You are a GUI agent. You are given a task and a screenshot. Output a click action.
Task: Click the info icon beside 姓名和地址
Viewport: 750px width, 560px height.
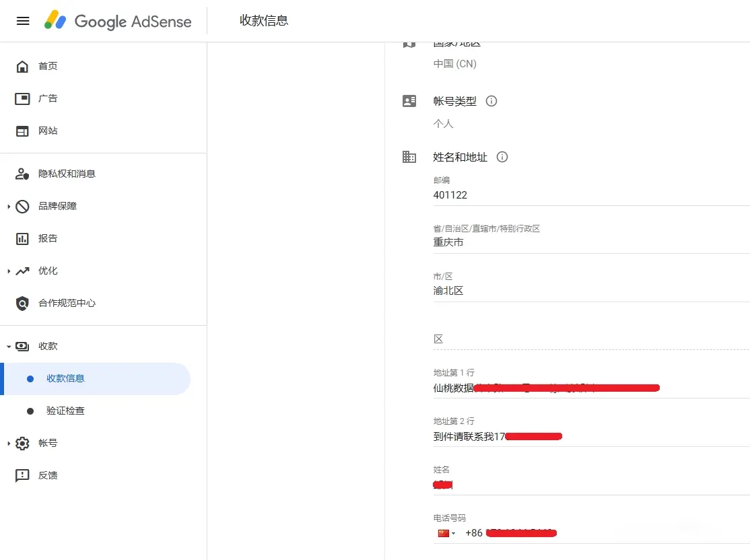pyautogui.click(x=502, y=157)
